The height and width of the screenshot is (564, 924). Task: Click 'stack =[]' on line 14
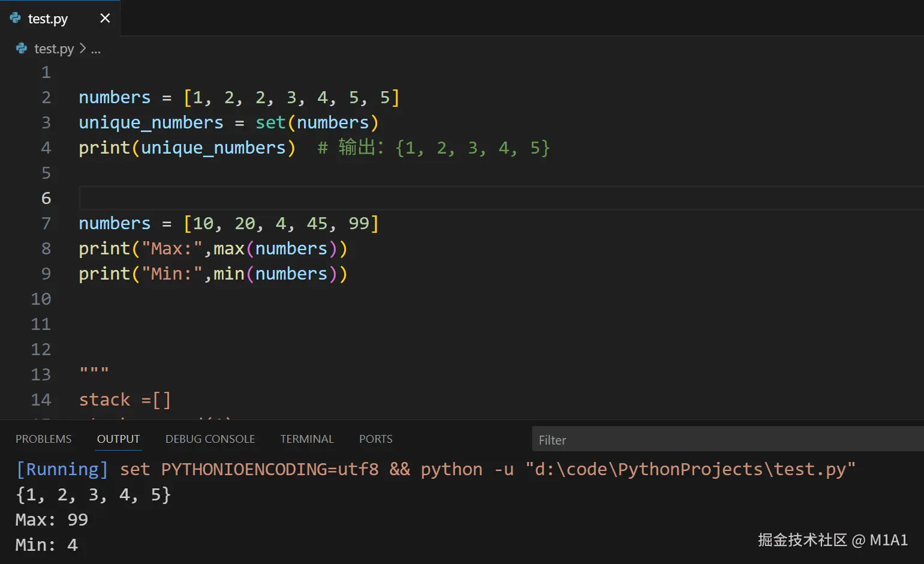point(125,400)
